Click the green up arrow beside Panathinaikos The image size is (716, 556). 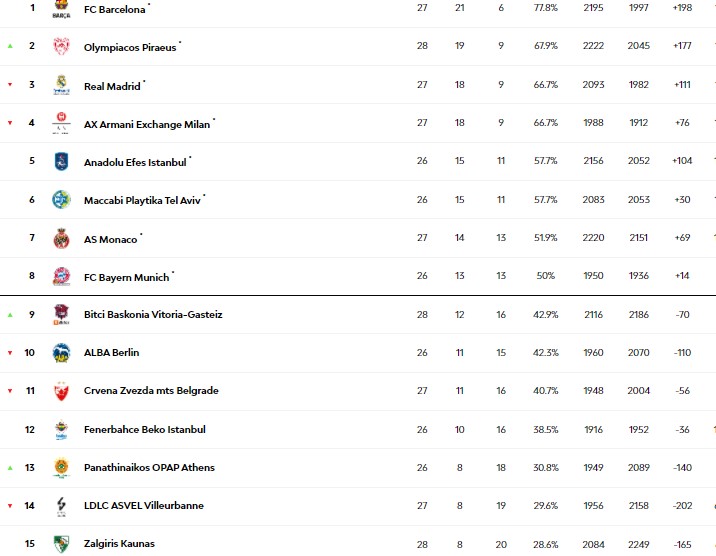pyautogui.click(x=10, y=468)
